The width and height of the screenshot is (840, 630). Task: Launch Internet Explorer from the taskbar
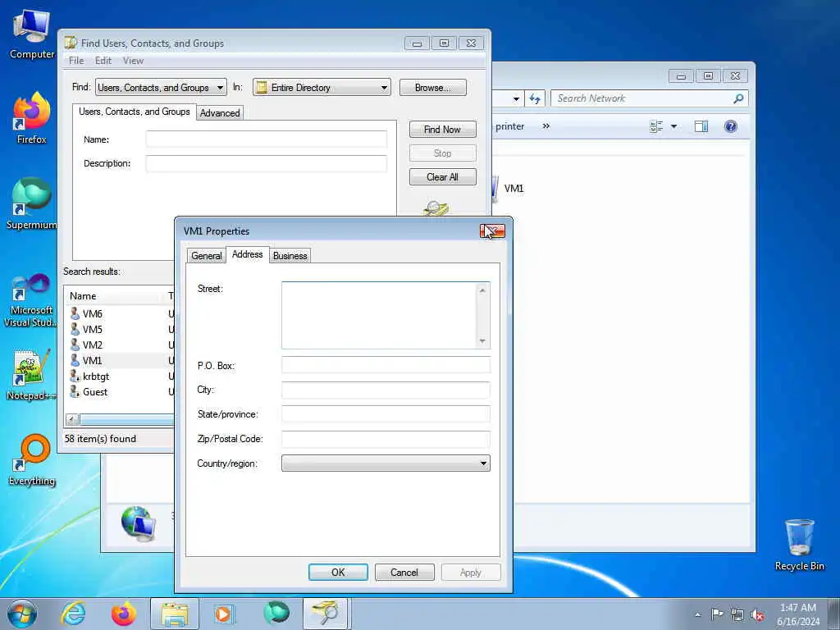click(73, 614)
